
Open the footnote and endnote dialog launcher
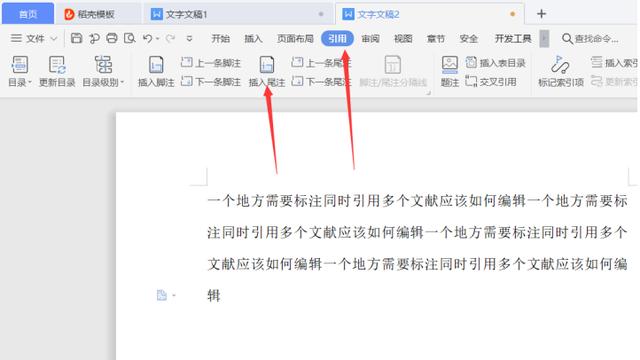(429, 93)
